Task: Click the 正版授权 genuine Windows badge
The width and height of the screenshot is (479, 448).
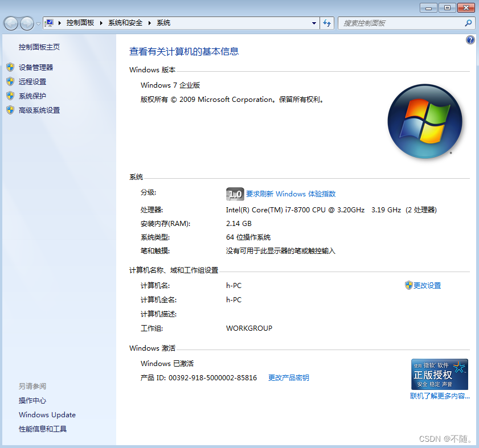Action: tap(439, 374)
